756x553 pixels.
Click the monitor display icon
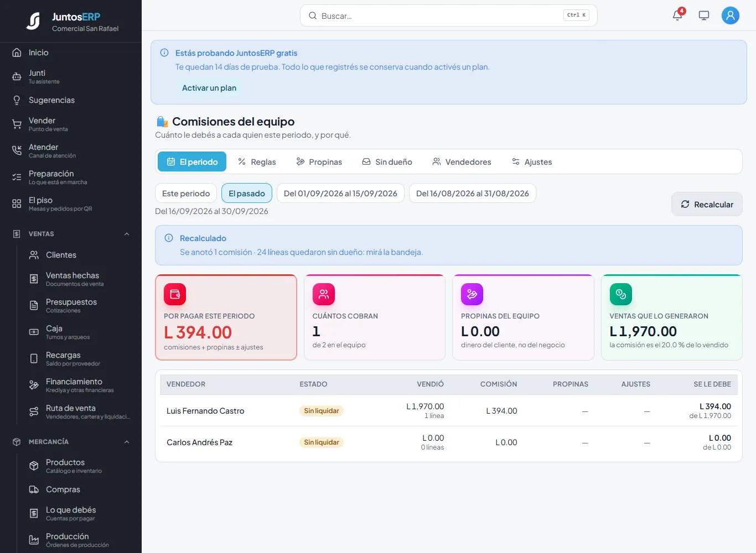pos(704,15)
